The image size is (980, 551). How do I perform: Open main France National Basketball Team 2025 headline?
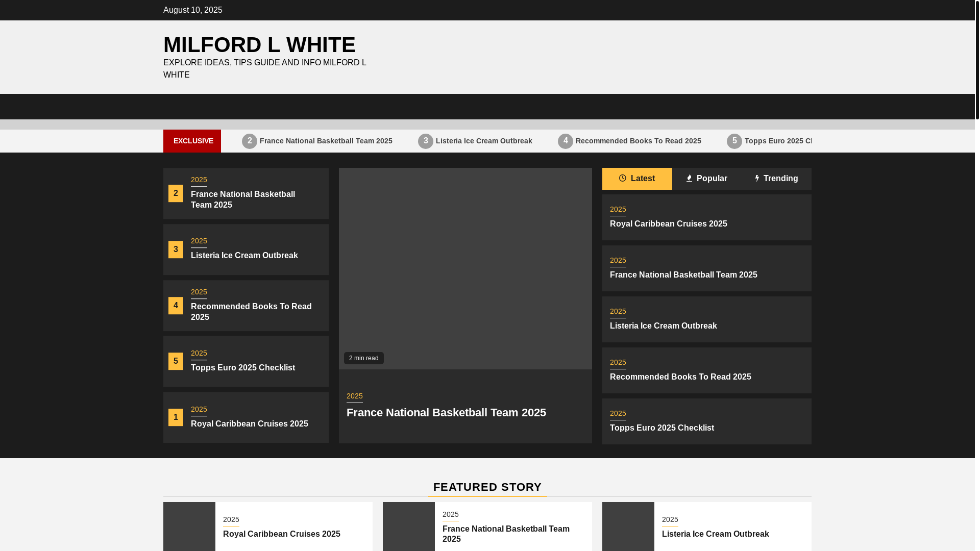pos(446,412)
